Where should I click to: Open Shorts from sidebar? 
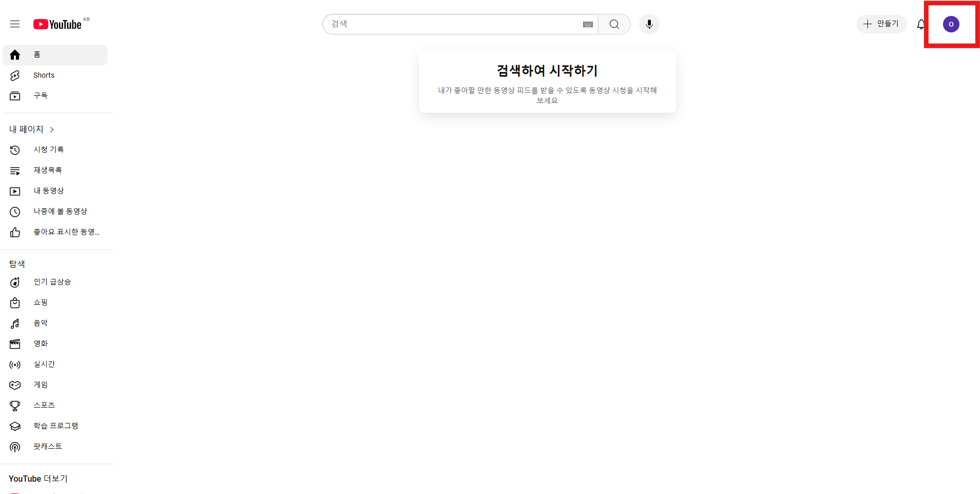[x=55, y=76]
